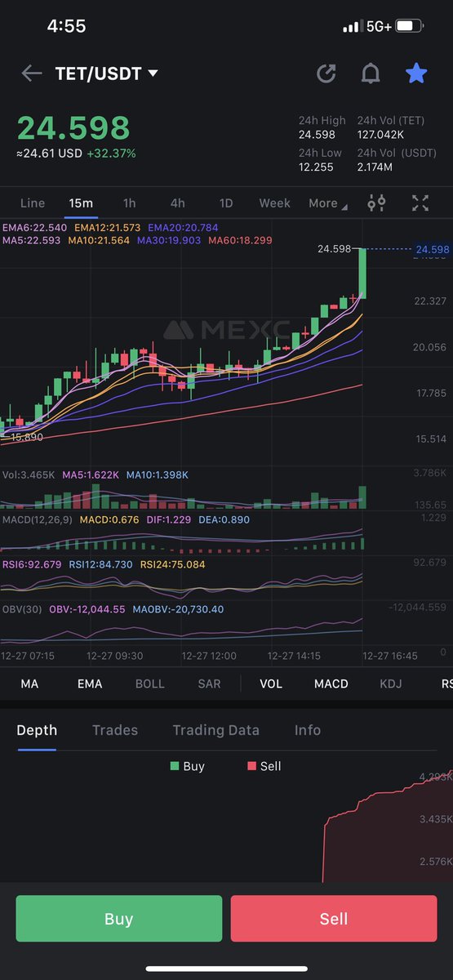Open the Trading Data tab
Screen dimensions: 453x980
[x=216, y=730]
